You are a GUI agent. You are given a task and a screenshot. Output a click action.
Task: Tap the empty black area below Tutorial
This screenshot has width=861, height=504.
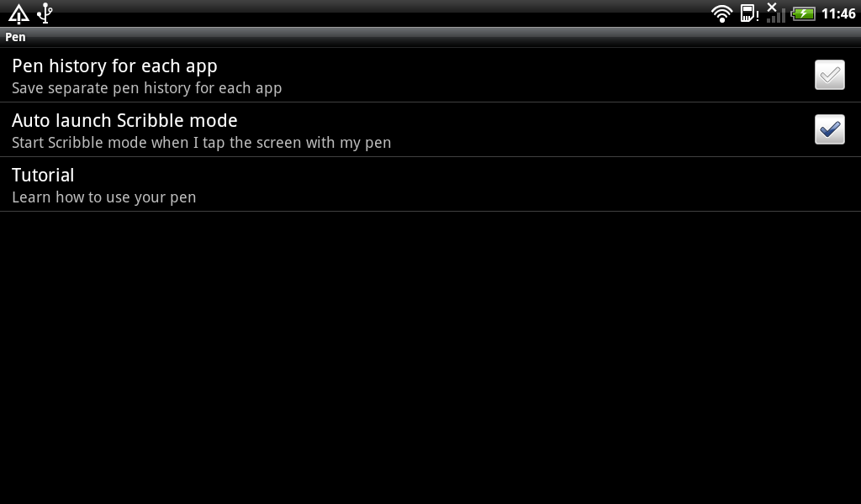430,356
